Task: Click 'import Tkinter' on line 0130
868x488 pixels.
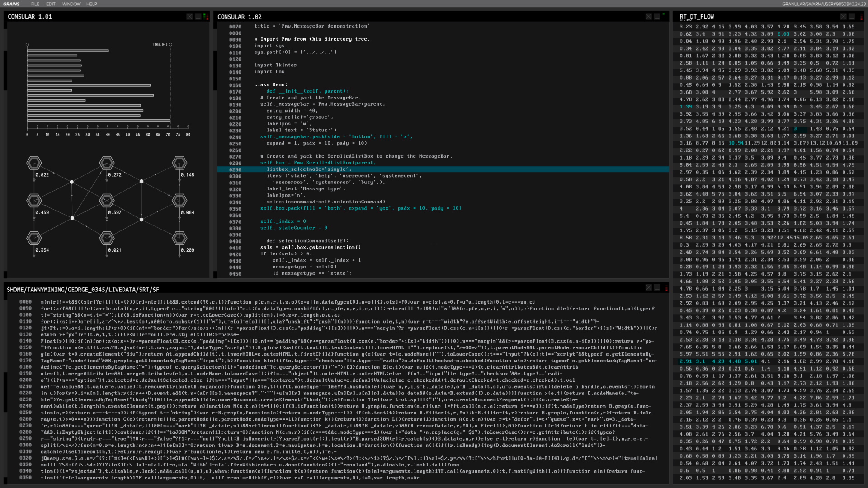Action: pos(275,66)
